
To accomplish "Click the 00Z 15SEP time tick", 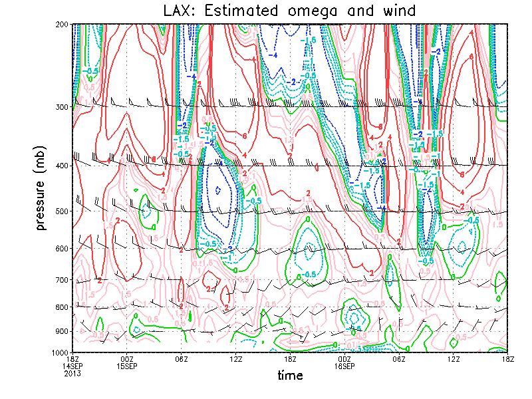I will [x=127, y=362].
